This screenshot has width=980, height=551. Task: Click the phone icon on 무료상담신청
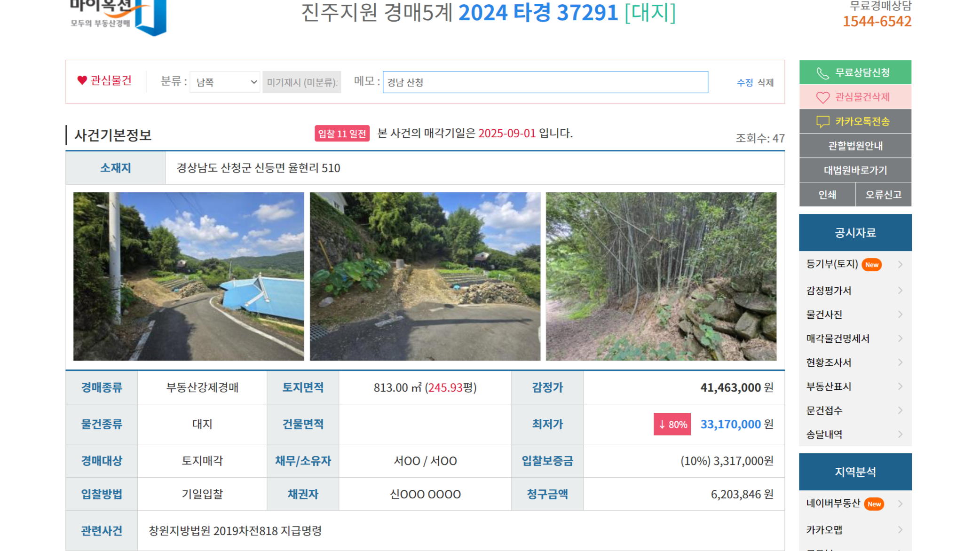(822, 73)
